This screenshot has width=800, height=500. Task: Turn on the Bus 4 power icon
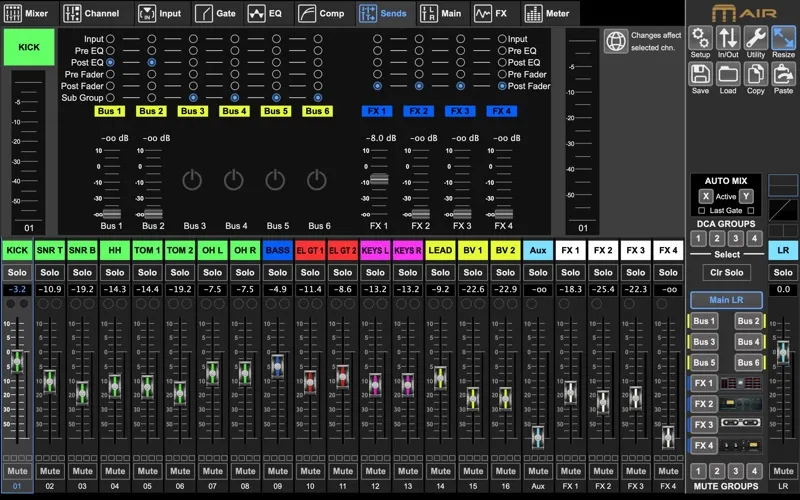point(234,180)
